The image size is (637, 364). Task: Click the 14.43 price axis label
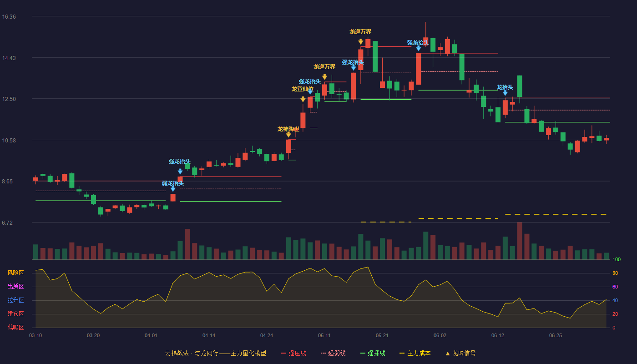tap(9, 58)
